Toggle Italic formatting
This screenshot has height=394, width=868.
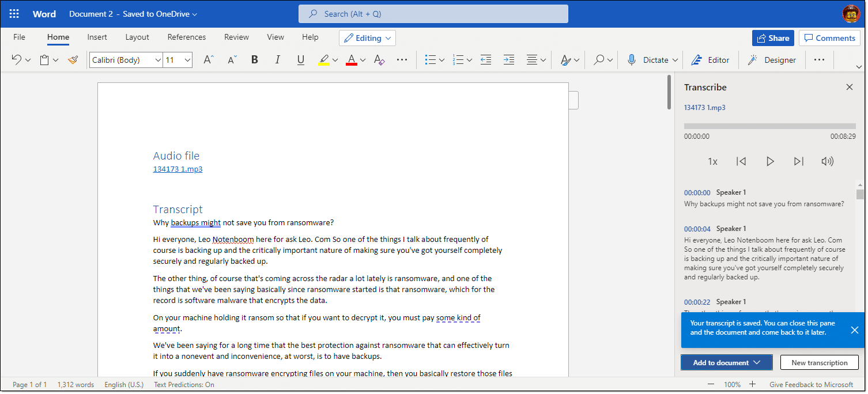click(277, 60)
